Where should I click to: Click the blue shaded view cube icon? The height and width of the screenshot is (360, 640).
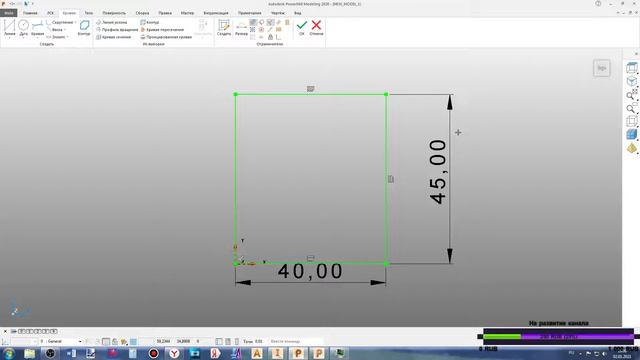pyautogui.click(x=631, y=134)
